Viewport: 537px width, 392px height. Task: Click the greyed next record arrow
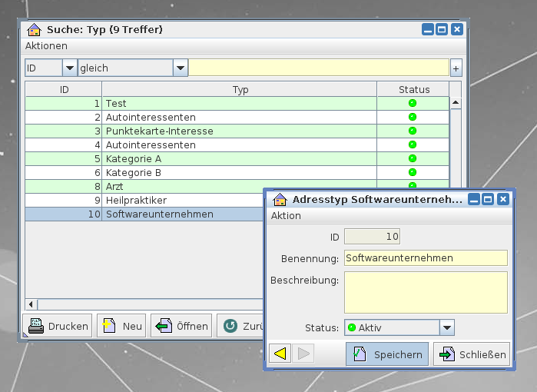coord(303,354)
